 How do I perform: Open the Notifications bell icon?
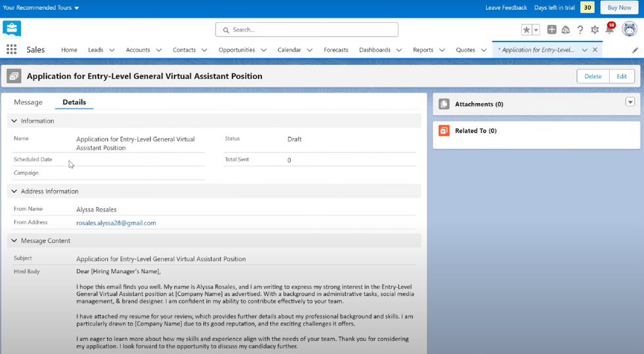[x=610, y=29]
